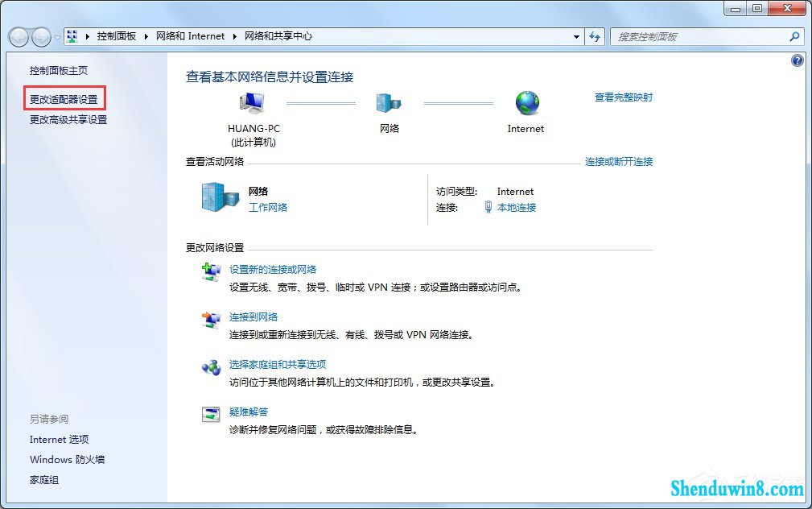Open 更改适配器设置 in the sidebar
Image resolution: width=812 pixels, height=509 pixels.
(64, 99)
